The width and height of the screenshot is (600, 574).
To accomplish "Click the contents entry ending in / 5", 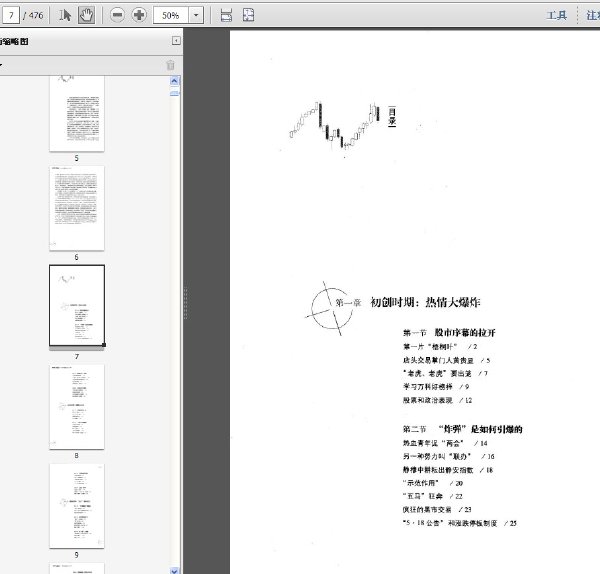I will point(446,360).
